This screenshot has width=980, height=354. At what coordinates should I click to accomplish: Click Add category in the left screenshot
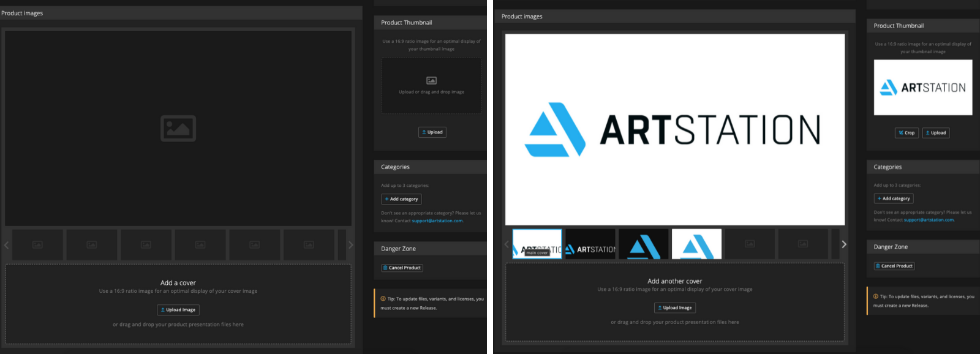401,199
